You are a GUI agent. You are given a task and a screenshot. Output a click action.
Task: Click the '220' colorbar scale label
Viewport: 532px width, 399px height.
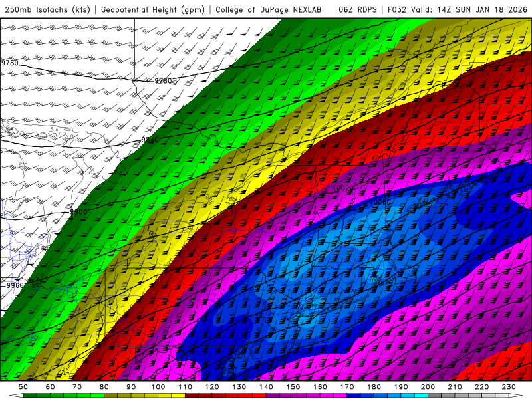481,387
